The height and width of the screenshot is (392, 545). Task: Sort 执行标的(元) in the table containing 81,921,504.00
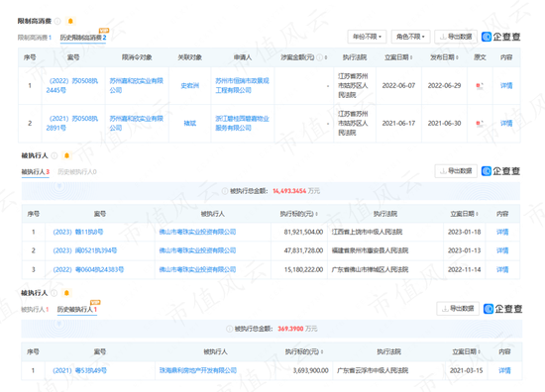pos(317,214)
